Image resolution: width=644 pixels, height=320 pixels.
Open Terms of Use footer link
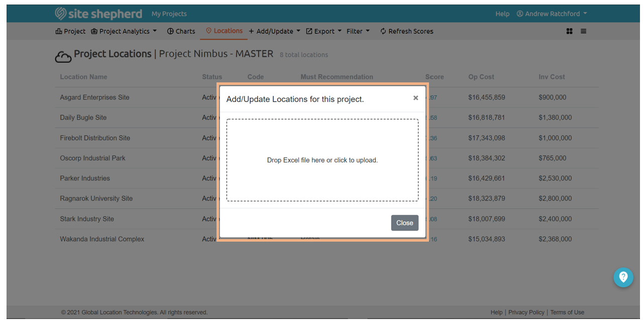(x=567, y=312)
